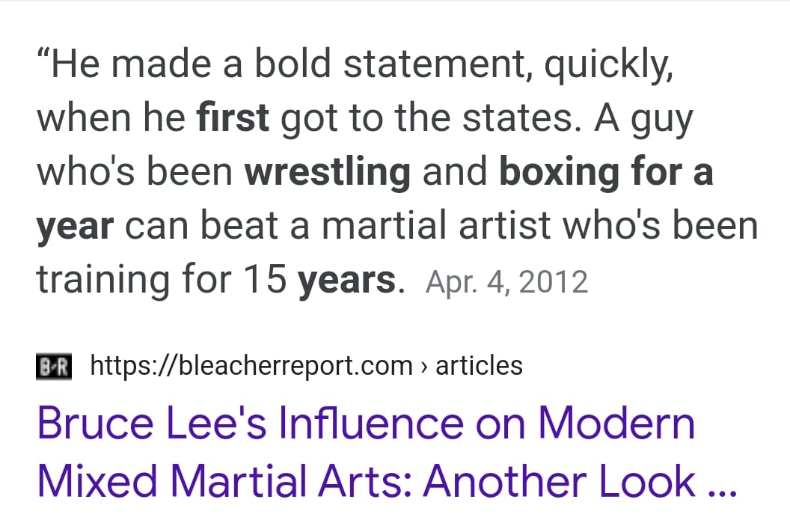The width and height of the screenshot is (790, 532).
Task: Click the 'articles' breadcrumb text
Action: click(479, 365)
